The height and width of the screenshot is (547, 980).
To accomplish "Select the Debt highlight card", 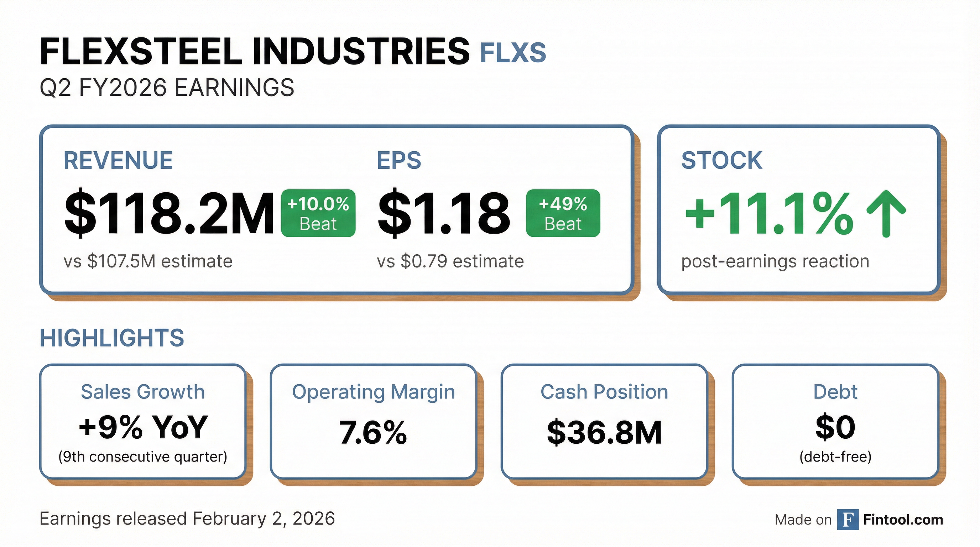I will [x=835, y=422].
